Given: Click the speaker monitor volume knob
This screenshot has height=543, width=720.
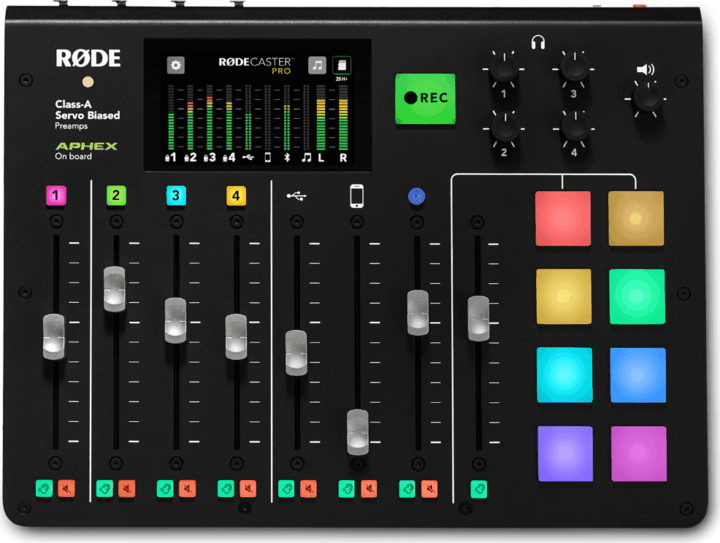Looking at the screenshot, I should [647, 98].
